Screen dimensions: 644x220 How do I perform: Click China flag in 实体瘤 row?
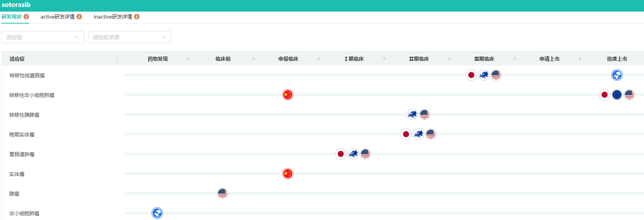click(288, 174)
